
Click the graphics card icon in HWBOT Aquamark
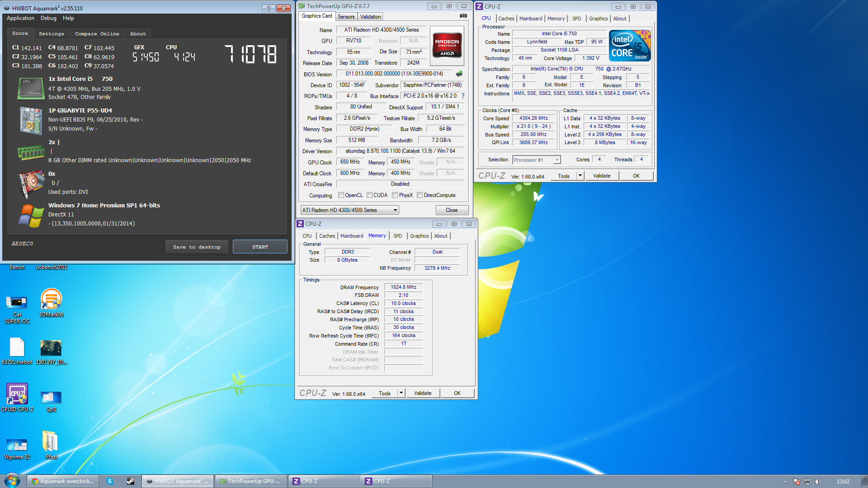point(30,184)
